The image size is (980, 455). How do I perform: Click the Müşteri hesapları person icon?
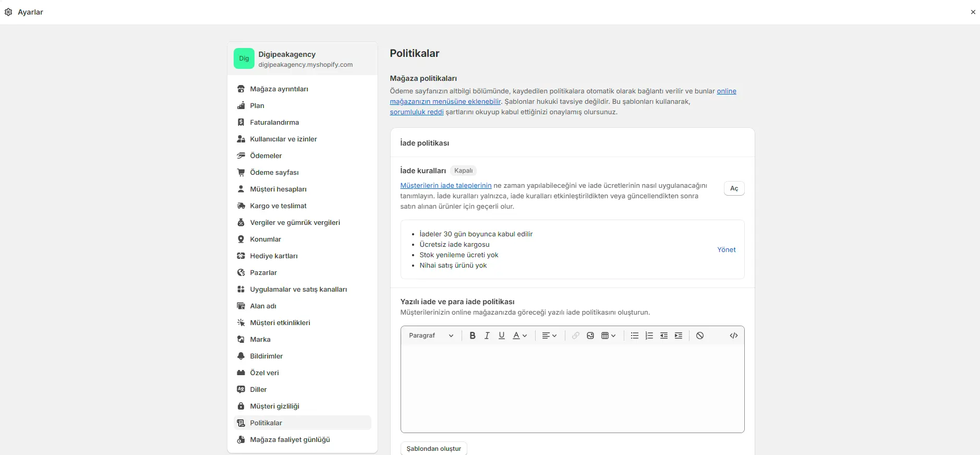tap(241, 189)
